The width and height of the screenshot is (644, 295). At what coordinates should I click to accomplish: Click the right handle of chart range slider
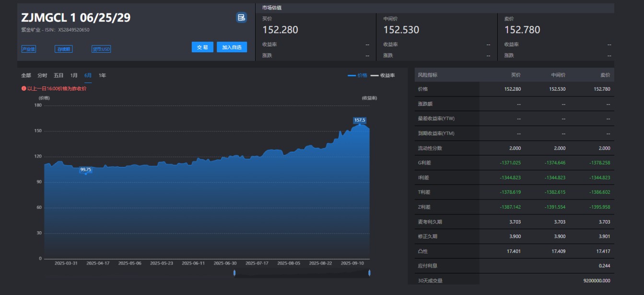(369, 273)
